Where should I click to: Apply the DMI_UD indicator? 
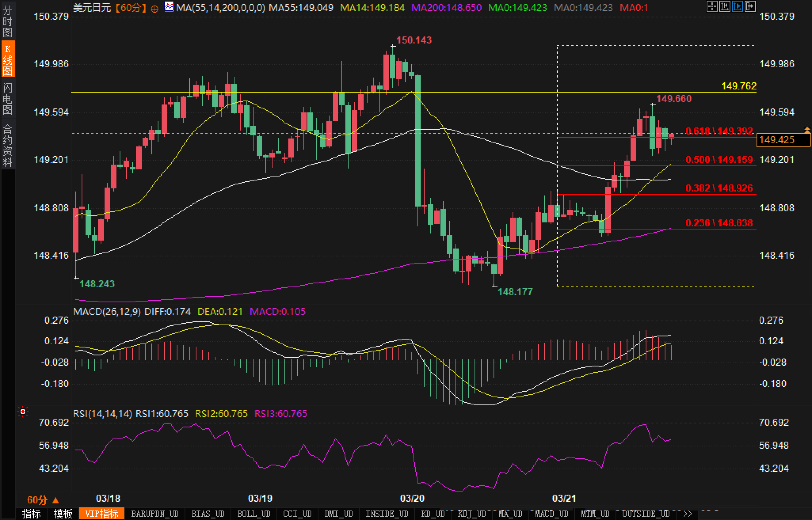(338, 514)
